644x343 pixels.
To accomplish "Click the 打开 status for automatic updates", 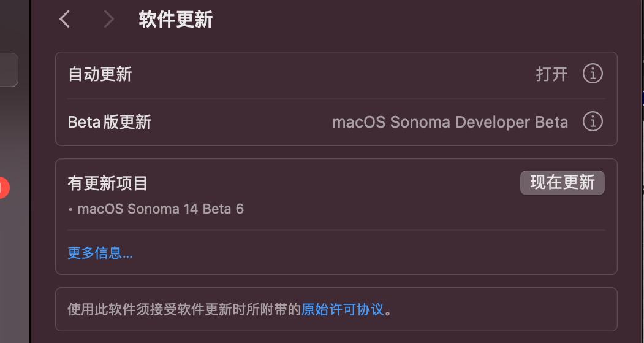I will click(551, 74).
